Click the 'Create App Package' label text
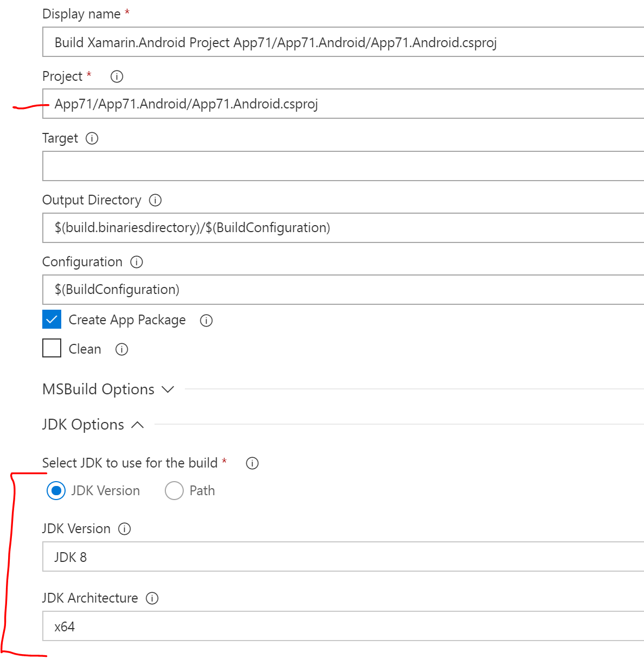Viewport: 644px width, 659px height. pyautogui.click(x=127, y=320)
